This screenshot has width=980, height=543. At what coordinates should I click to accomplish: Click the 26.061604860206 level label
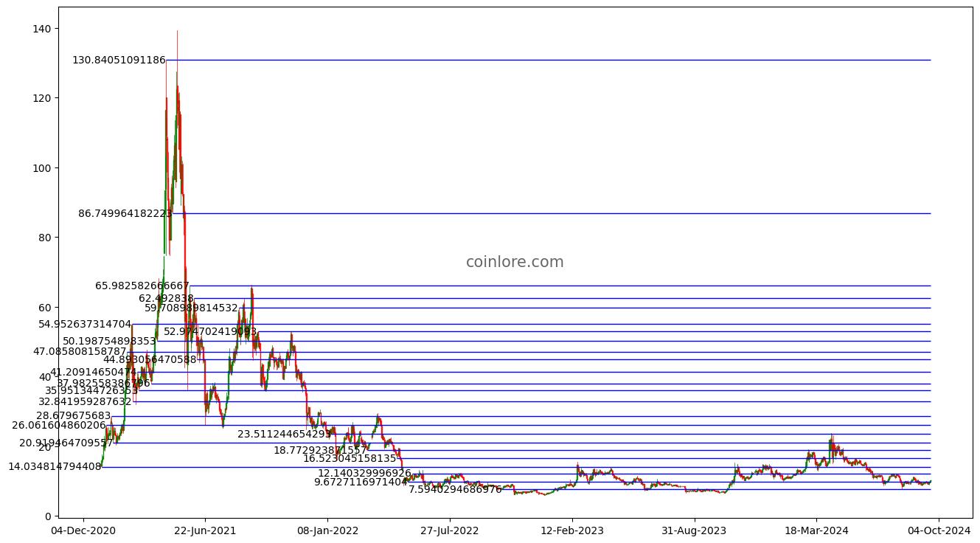coord(59,425)
